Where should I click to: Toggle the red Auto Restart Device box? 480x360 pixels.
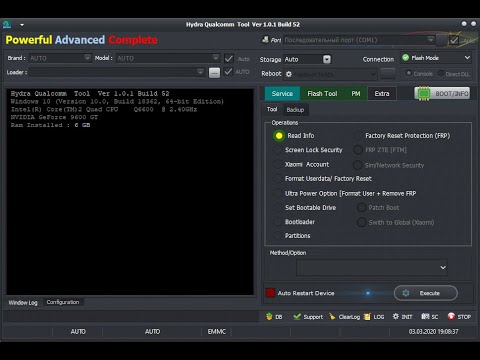270,293
